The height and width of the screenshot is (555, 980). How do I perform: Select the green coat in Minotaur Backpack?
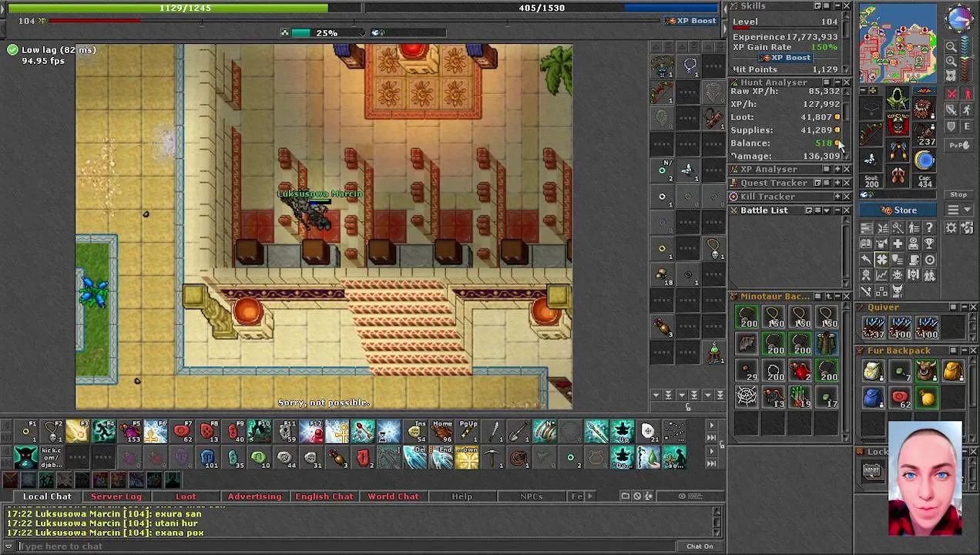(827, 341)
